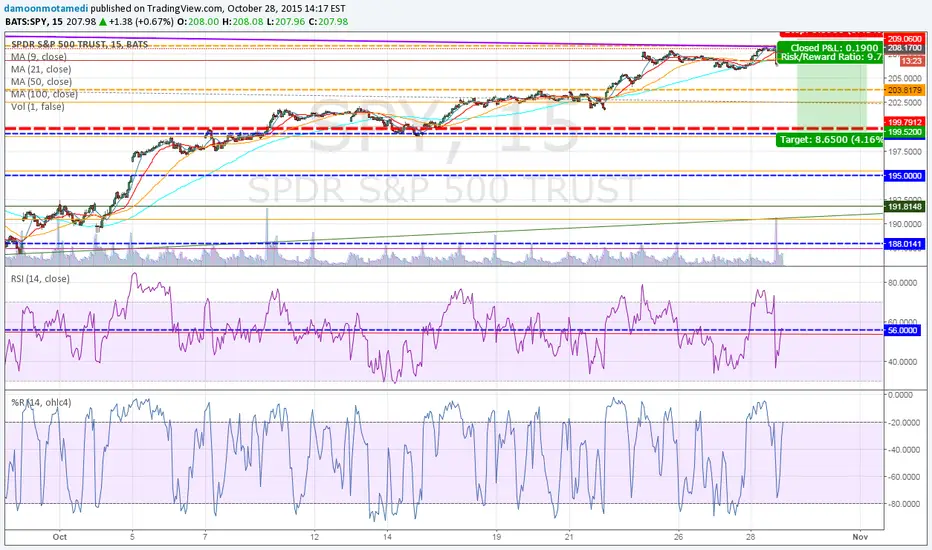
Task: Click the blue 56.0000 RSI level tag
Action: click(902, 331)
